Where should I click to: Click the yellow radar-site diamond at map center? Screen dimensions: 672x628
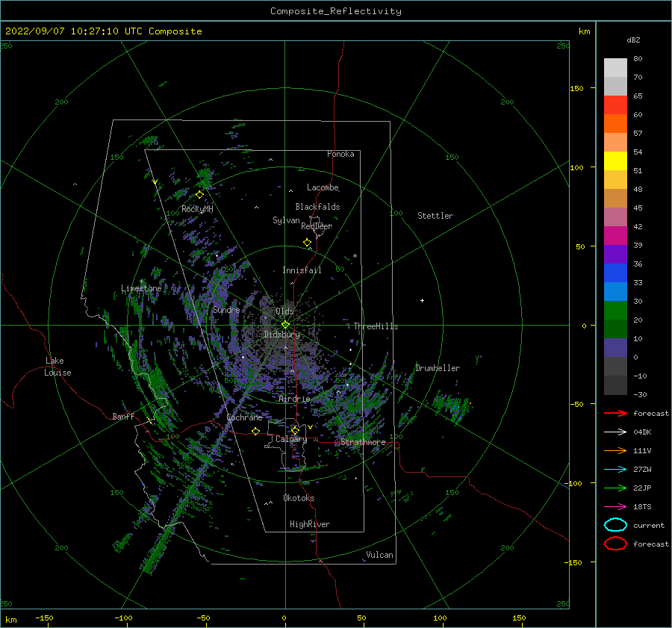285,325
